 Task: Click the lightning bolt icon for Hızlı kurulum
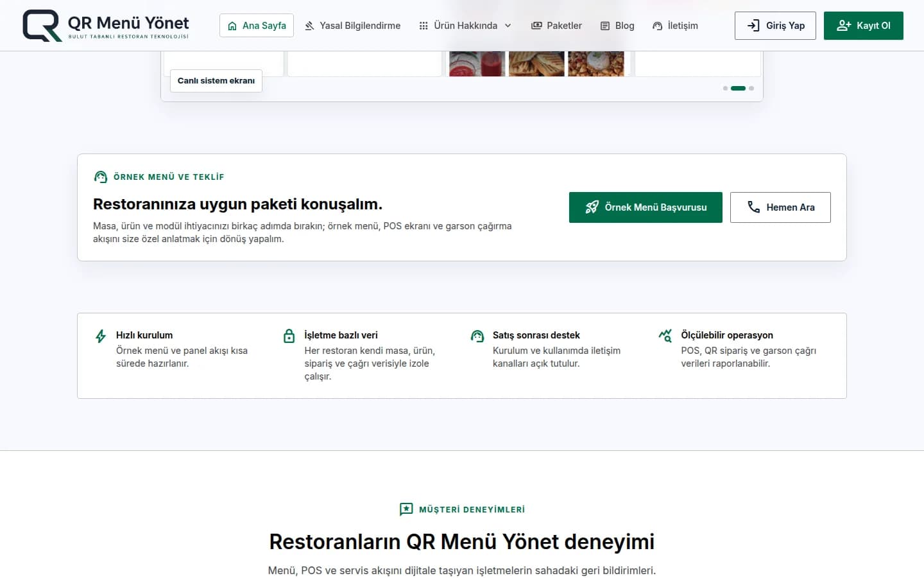101,336
